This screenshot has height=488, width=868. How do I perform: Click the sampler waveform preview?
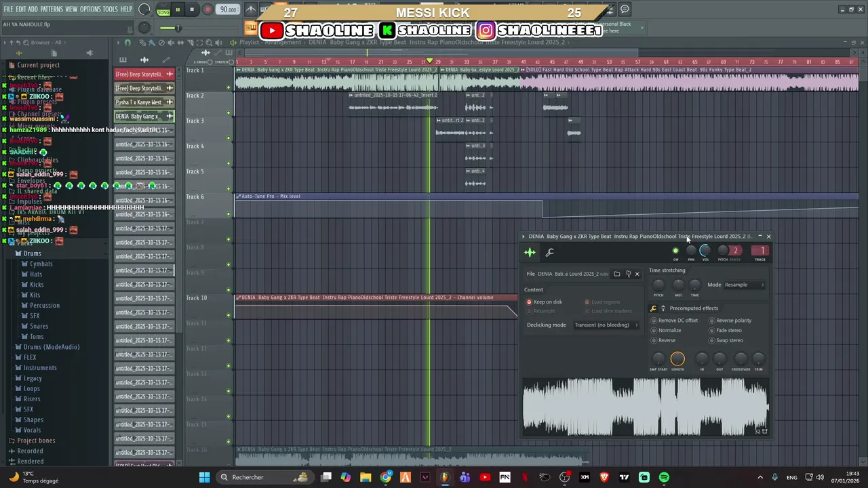coord(646,406)
